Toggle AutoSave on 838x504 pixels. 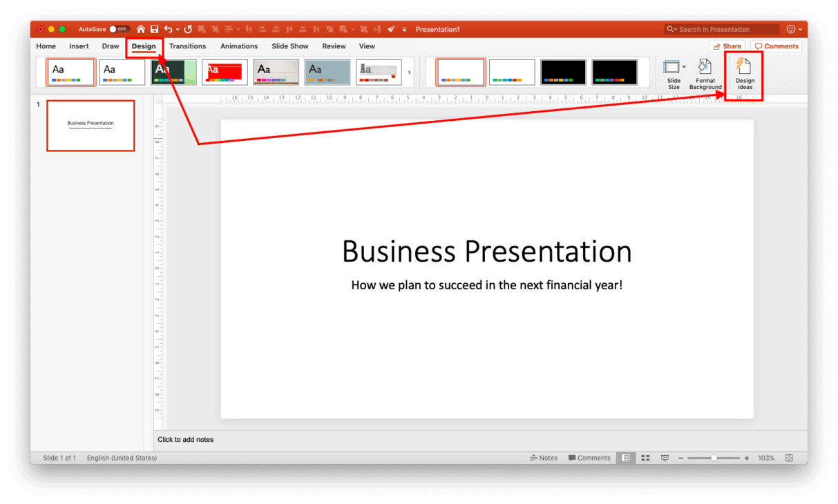coord(120,29)
